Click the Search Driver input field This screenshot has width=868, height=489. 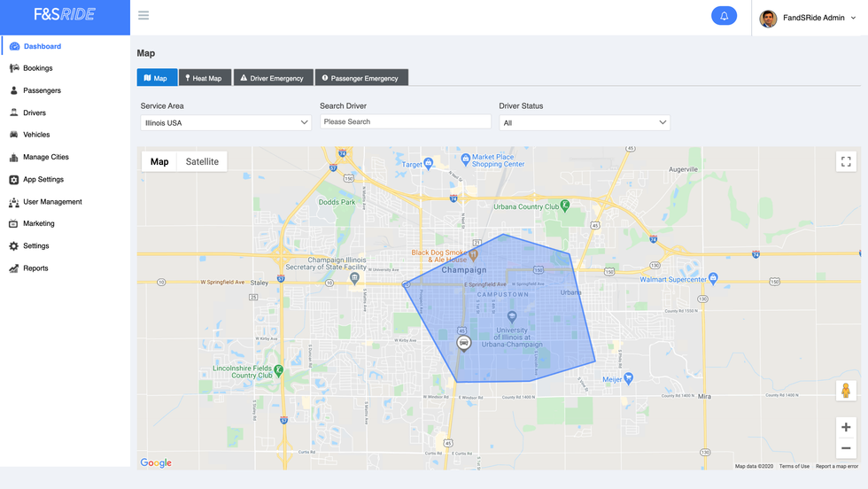coord(405,122)
